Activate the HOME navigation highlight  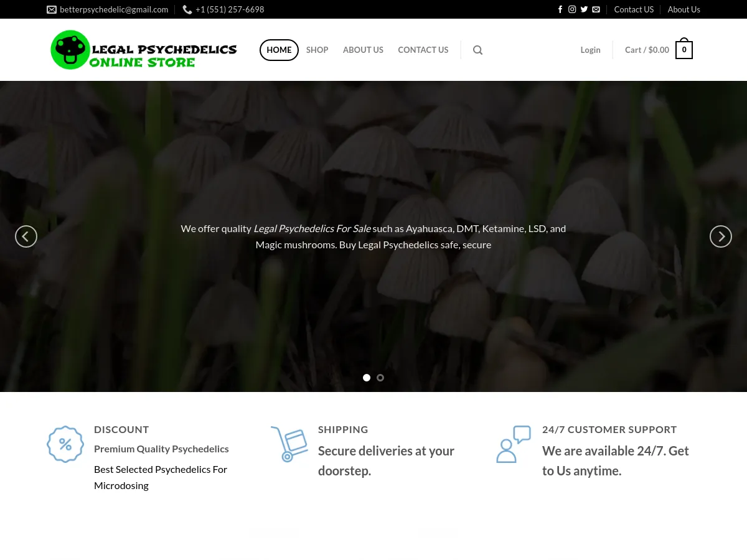pyautogui.click(x=279, y=50)
